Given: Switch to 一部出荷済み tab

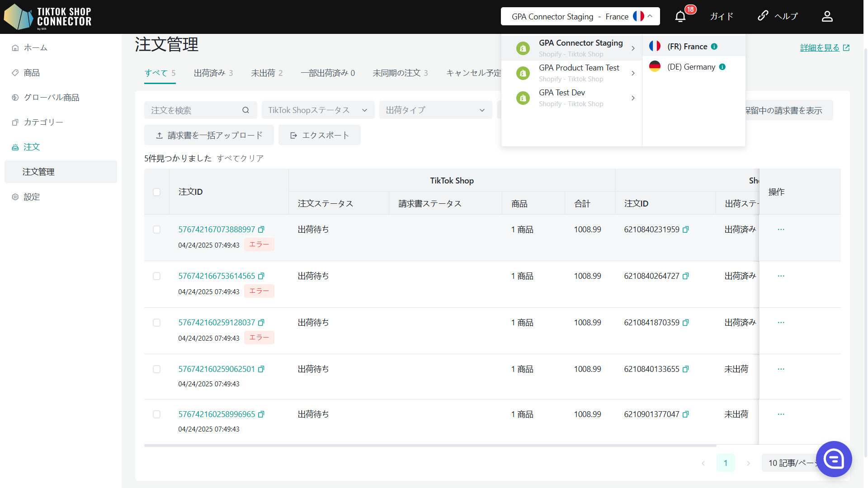Looking at the screenshot, I should [x=328, y=73].
